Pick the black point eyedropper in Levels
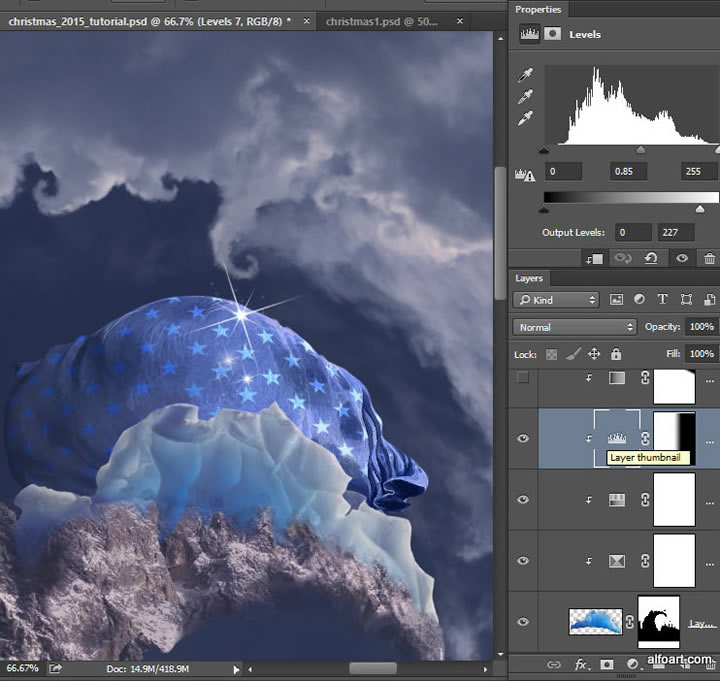The image size is (720, 681). [525, 76]
